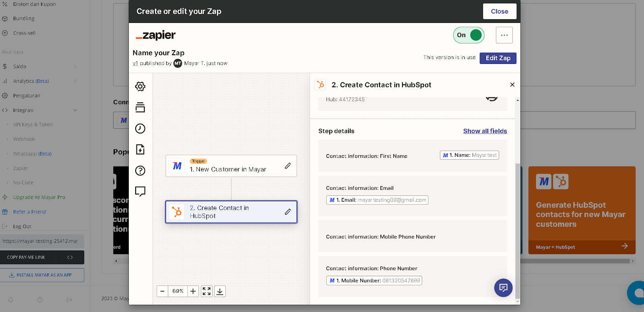This screenshot has height=312, width=644.
Task: Open the versions stack icon
Action: (140, 107)
